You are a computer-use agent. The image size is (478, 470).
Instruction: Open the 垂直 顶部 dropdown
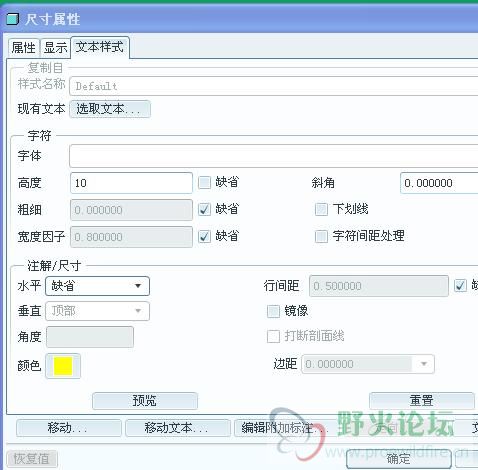click(x=97, y=311)
